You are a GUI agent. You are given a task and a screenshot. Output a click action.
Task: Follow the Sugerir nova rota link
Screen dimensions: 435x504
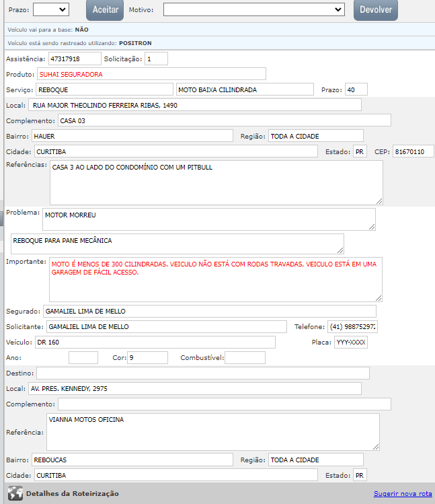[403, 494]
